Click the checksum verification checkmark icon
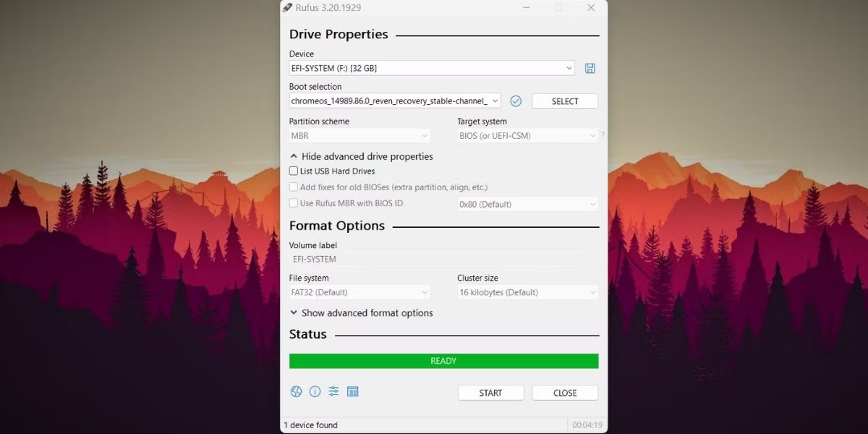The width and height of the screenshot is (868, 434). [516, 101]
